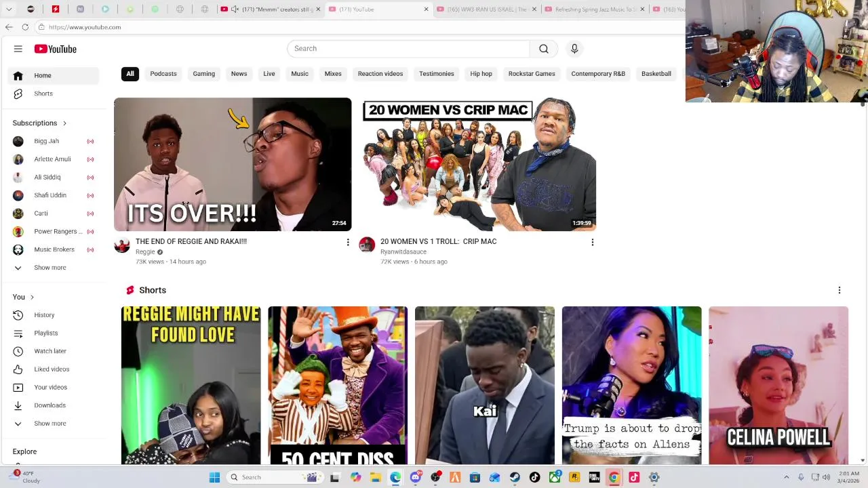Select the Mixes filter chip

[x=333, y=74]
